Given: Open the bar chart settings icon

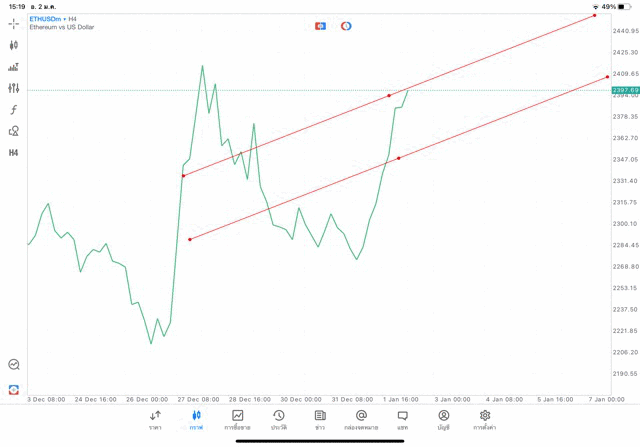Looking at the screenshot, I should point(14,67).
